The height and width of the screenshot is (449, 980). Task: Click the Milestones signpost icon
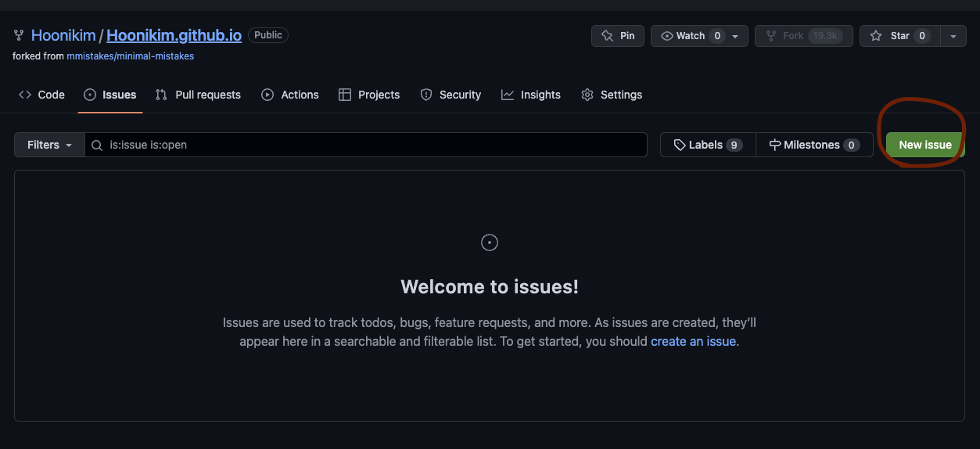click(775, 145)
